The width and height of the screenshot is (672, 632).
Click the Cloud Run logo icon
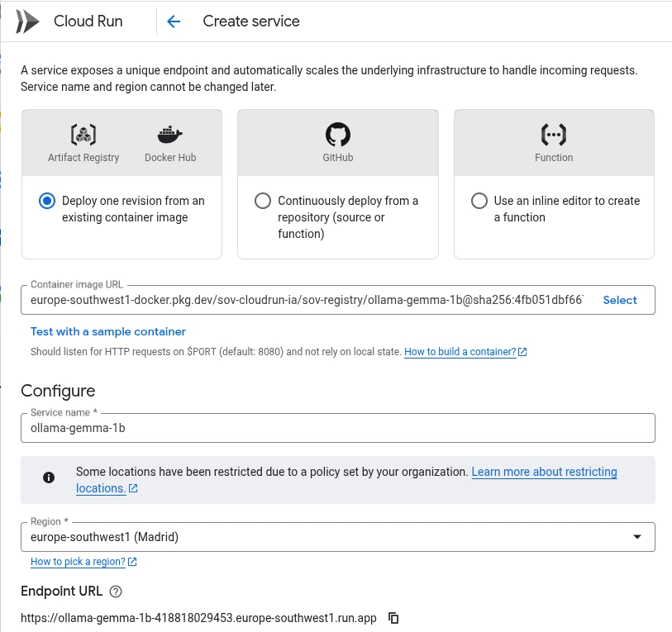(27, 21)
